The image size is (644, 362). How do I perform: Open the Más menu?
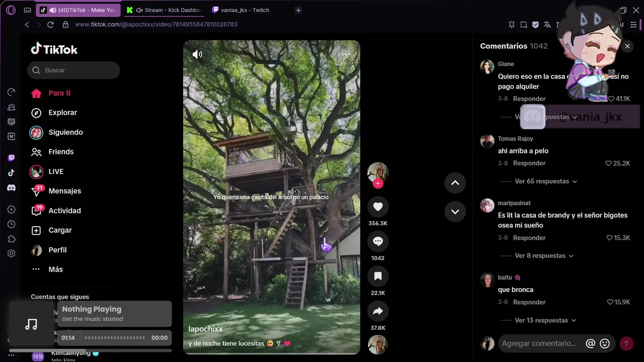pyautogui.click(x=47, y=269)
